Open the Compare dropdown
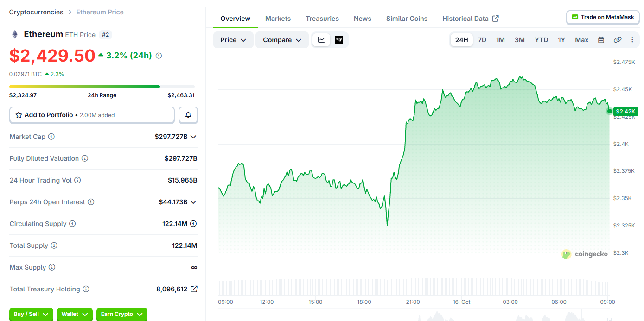This screenshot has width=644, height=321. point(282,40)
